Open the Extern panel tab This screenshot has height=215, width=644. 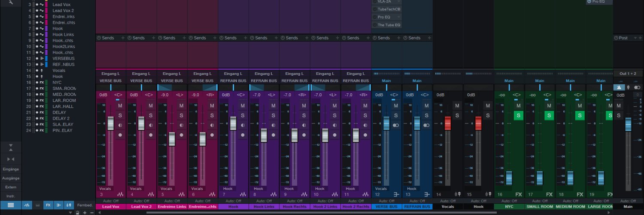tap(11, 187)
